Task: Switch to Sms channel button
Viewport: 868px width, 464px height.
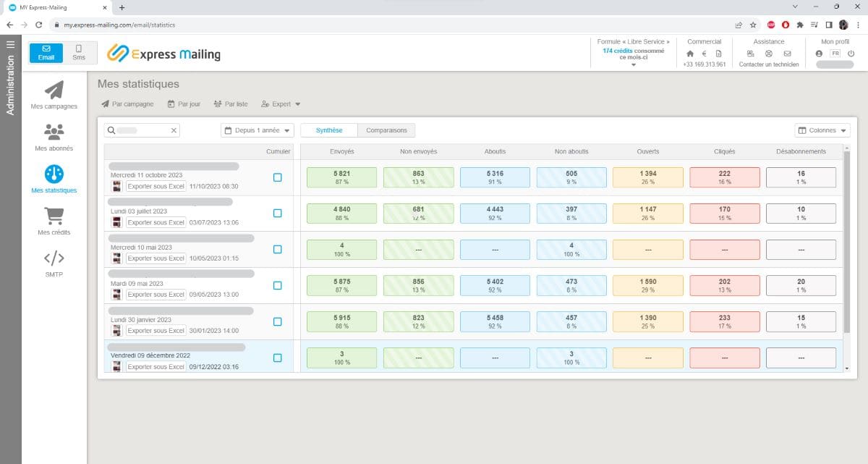Action: (79, 52)
